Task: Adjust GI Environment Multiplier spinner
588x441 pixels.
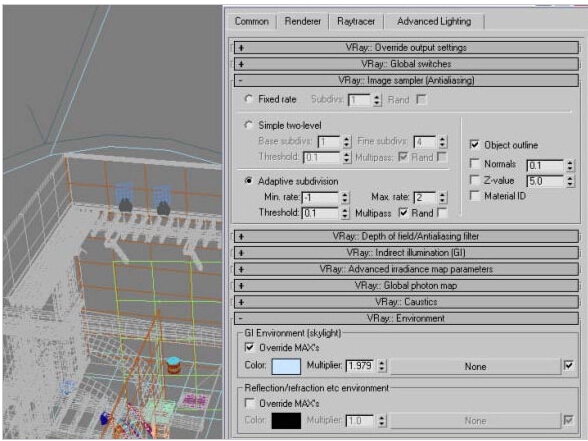Action: tap(382, 365)
